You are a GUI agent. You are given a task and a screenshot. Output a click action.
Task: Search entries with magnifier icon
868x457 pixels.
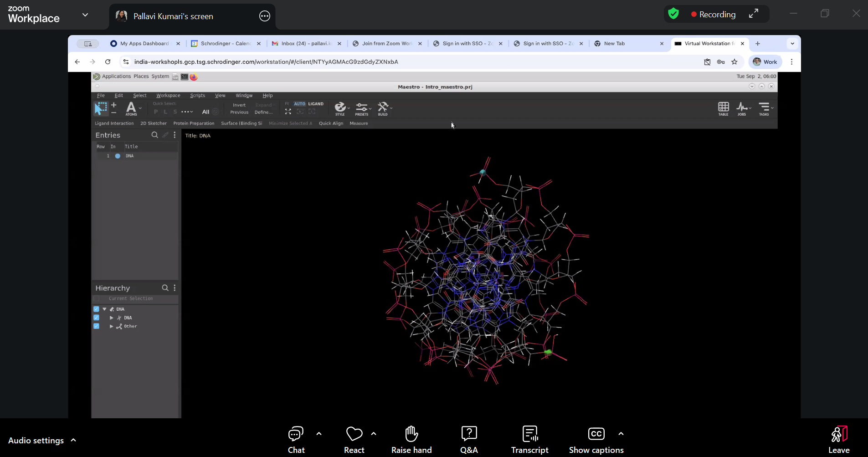click(154, 135)
